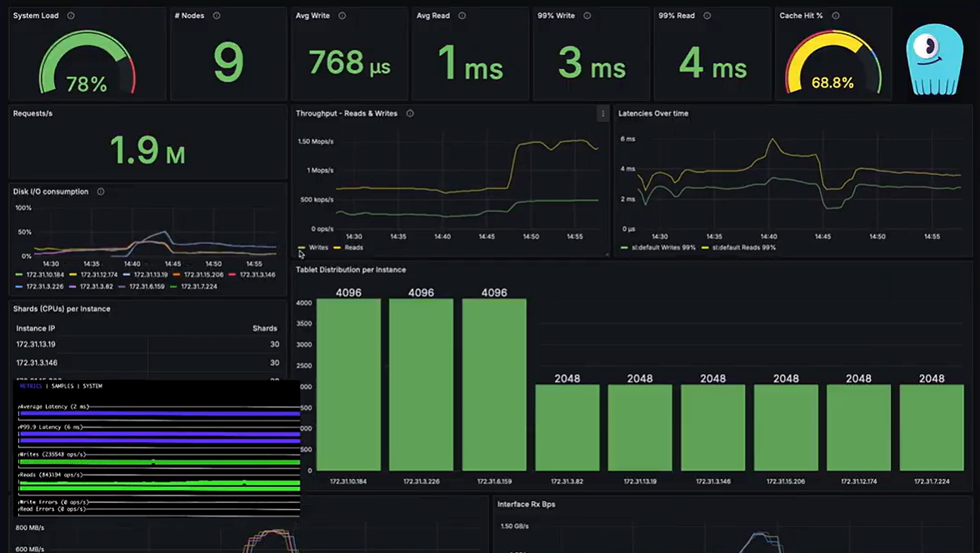The width and height of the screenshot is (980, 553).
Task: Open the # Nodes info icon
Action: click(217, 16)
